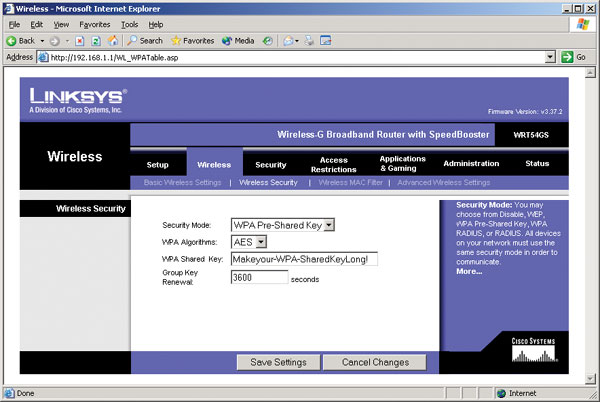Open the address bar URL dropdown arrow

point(550,57)
